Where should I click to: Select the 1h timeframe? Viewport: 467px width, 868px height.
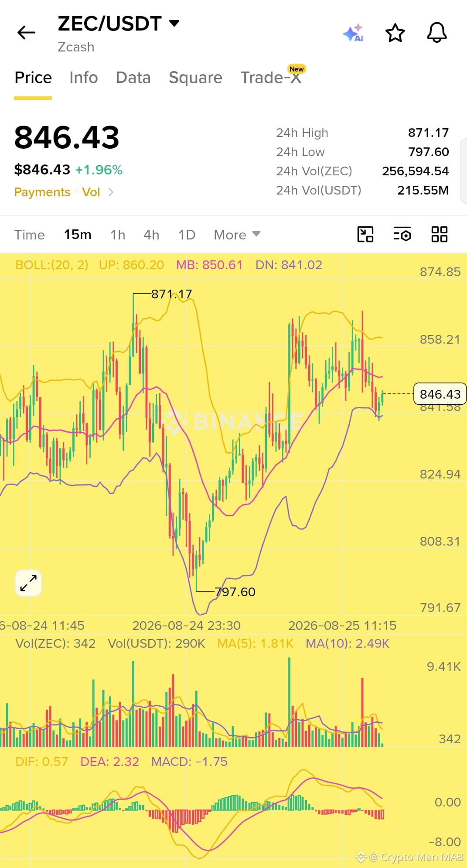tap(118, 235)
